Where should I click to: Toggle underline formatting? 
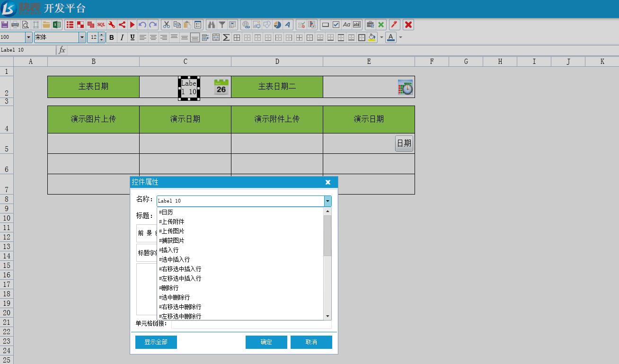tap(133, 37)
